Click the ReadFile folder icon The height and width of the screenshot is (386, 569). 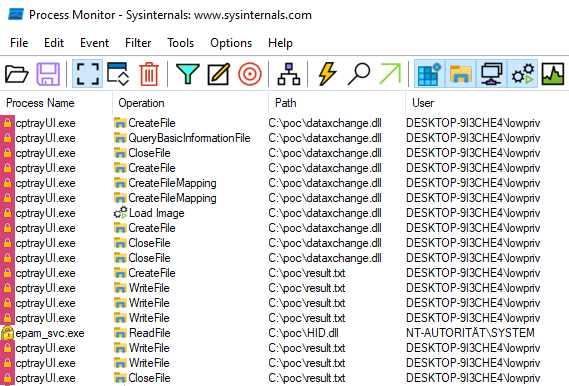click(x=120, y=333)
